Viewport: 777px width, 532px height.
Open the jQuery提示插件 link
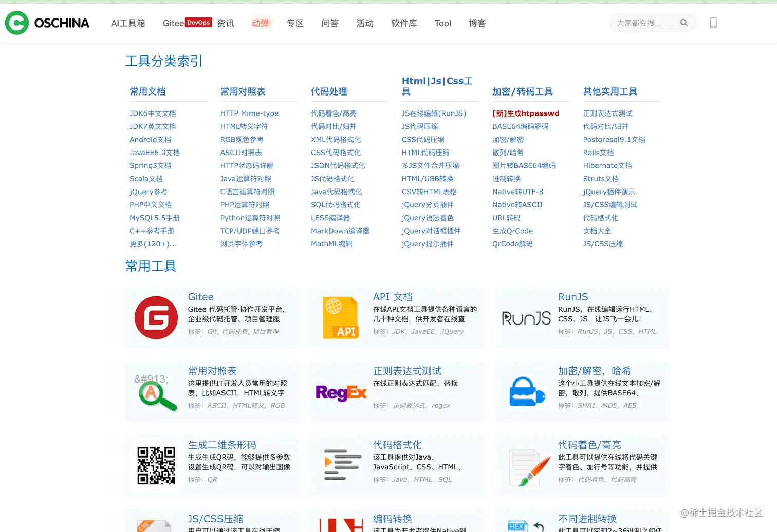pos(428,244)
